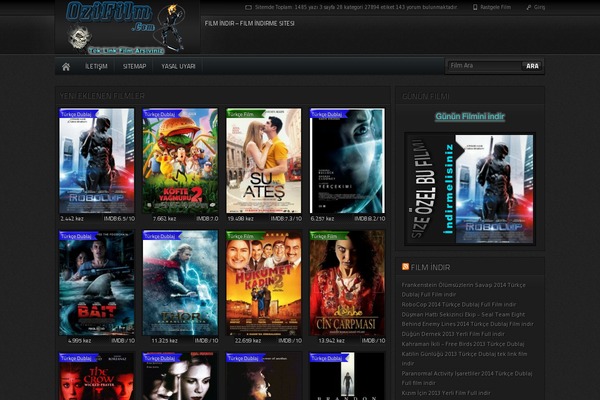Click the Size Özel Bu Filmi RoboCop banner
The width and height of the screenshot is (600, 400).
tap(470, 189)
